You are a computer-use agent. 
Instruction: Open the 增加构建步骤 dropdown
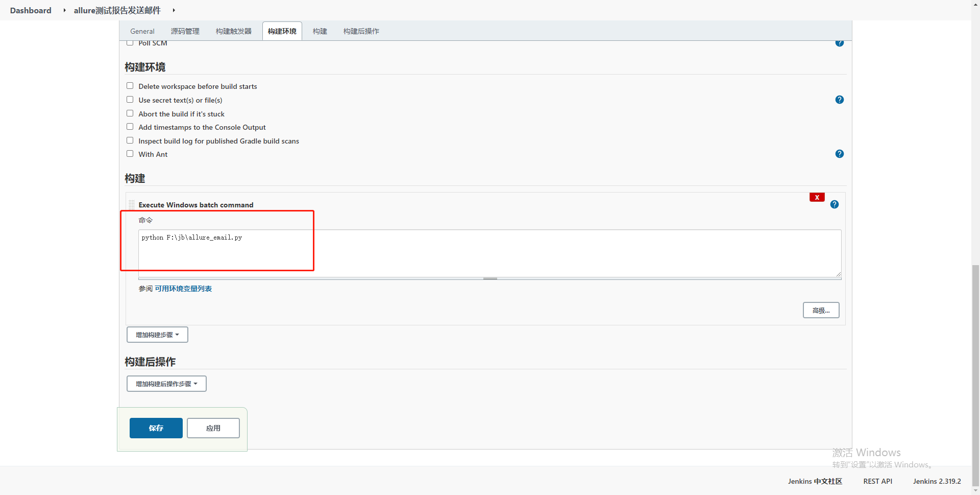click(x=157, y=335)
